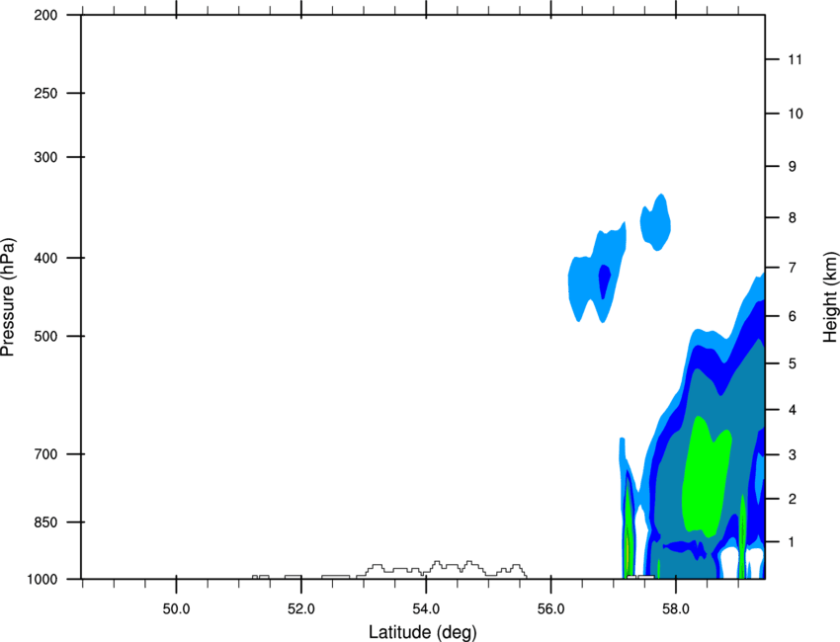
Task: Click the 1 km height label
Action: [x=793, y=542]
